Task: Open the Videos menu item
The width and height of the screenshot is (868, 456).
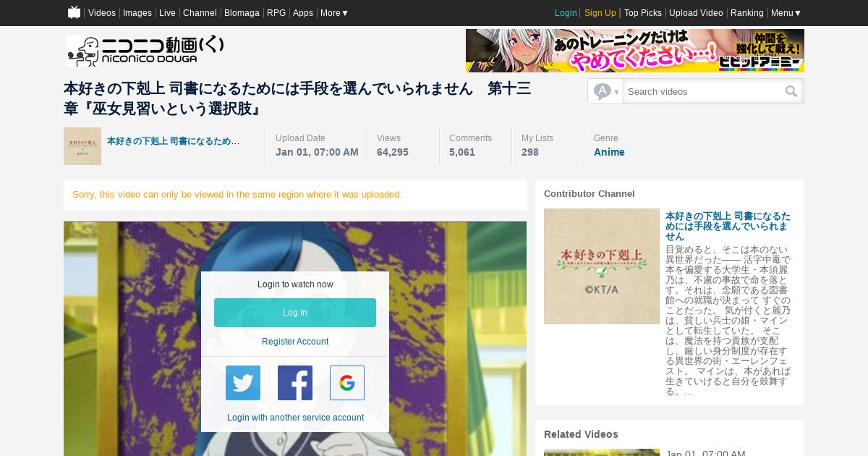Action: click(102, 13)
